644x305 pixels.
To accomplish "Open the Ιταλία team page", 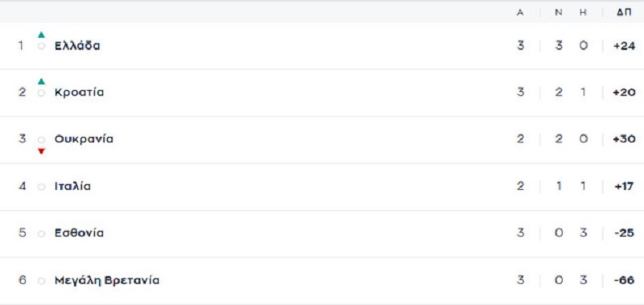I will pos(72,187).
